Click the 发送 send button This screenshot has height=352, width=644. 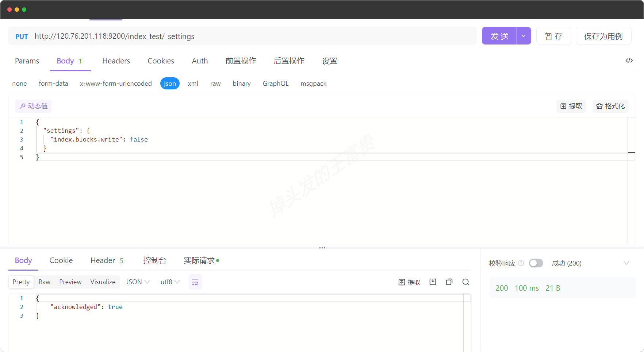[499, 36]
